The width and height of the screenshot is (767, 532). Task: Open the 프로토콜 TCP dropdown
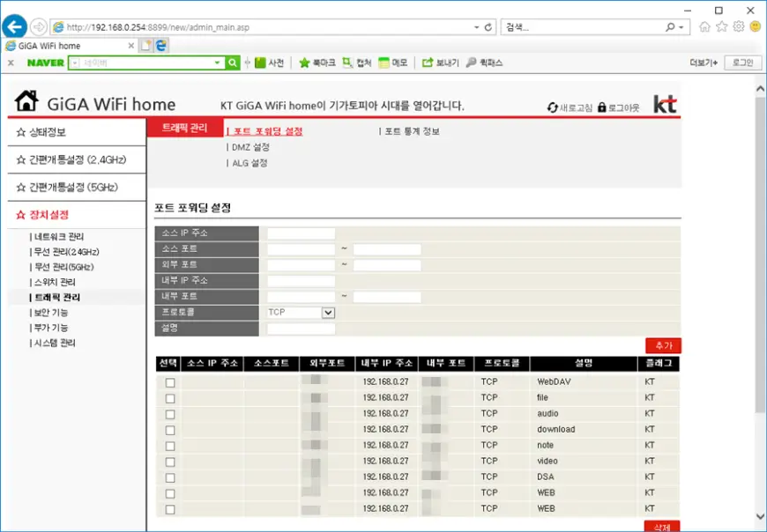pos(328,313)
